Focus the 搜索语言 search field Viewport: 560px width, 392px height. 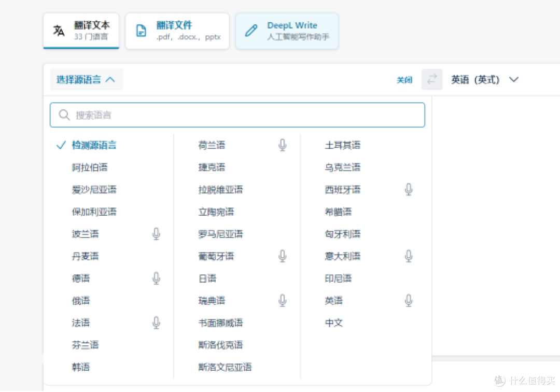tap(237, 115)
